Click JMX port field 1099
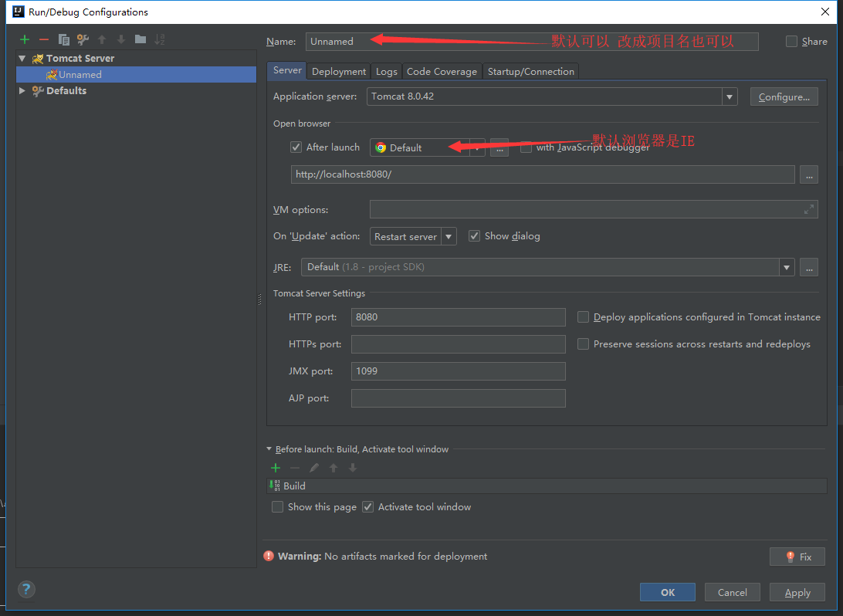843x616 pixels. pyautogui.click(x=459, y=371)
